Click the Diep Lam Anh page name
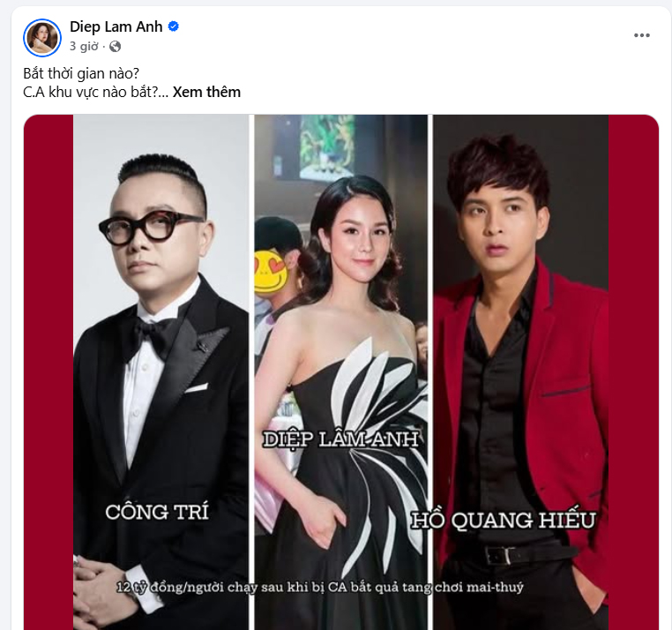 116,26
